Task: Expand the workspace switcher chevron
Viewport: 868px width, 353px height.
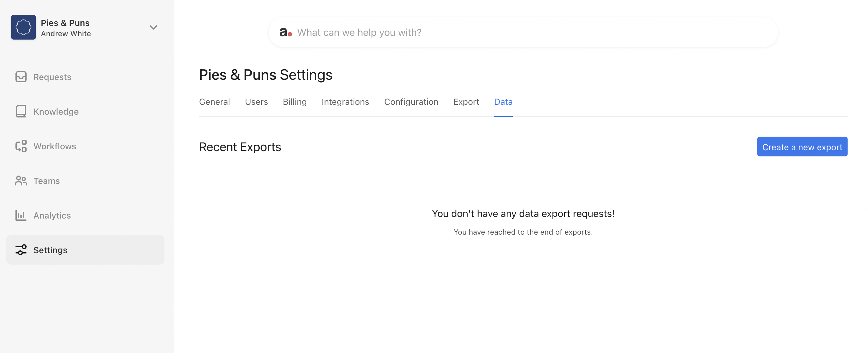Action: click(x=153, y=28)
